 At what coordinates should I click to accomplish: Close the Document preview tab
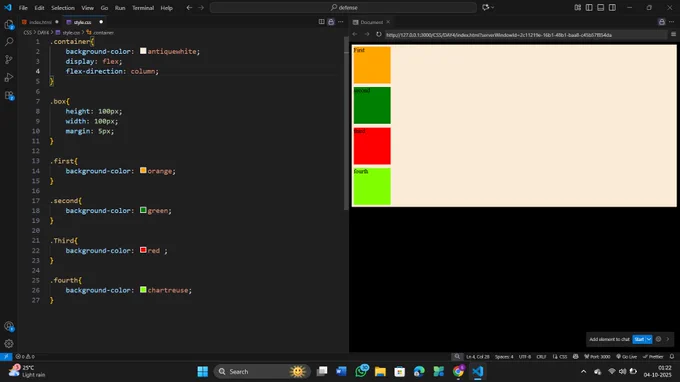[388, 22]
